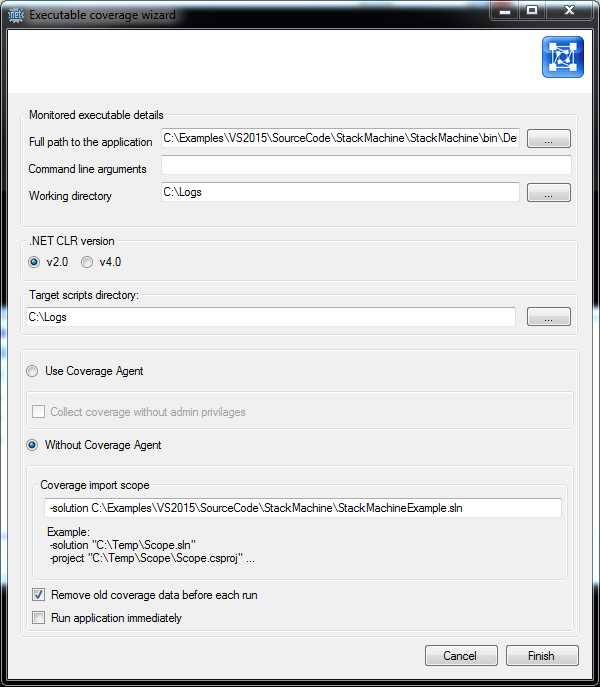The width and height of the screenshot is (600, 687).
Task: Click the .net gear icon in title bar
Action: tap(16, 15)
